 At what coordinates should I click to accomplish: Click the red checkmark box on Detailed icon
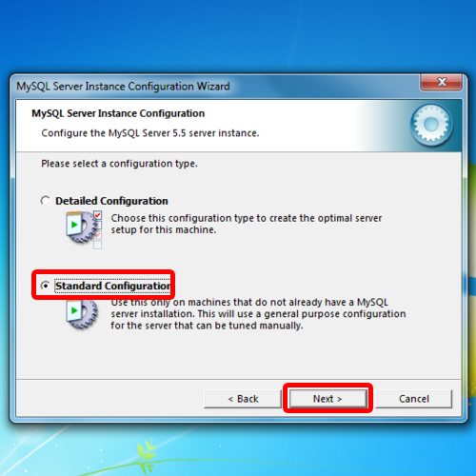coord(98,215)
